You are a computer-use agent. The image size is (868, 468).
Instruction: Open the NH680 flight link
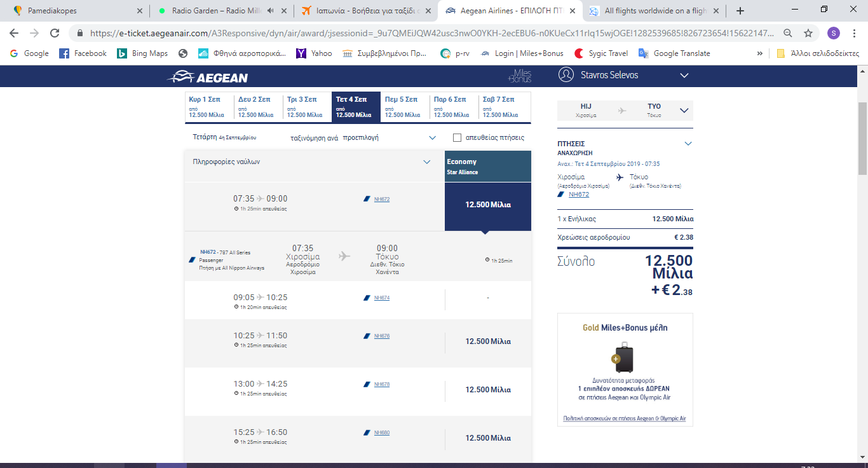pos(382,432)
